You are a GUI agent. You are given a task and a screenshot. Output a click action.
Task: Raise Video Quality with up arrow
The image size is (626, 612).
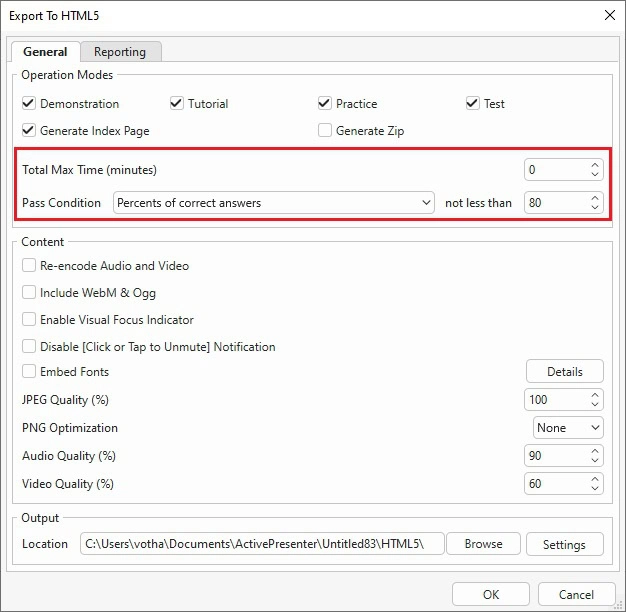pos(595,479)
